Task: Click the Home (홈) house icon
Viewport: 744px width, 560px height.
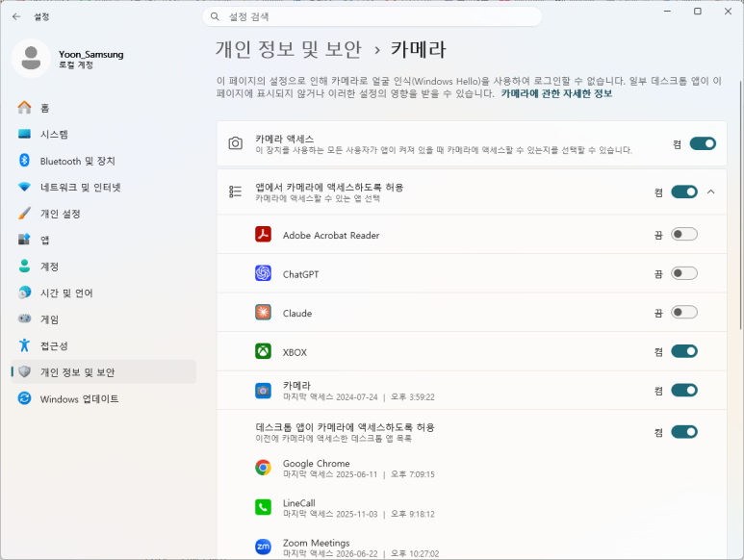Action: click(x=25, y=108)
